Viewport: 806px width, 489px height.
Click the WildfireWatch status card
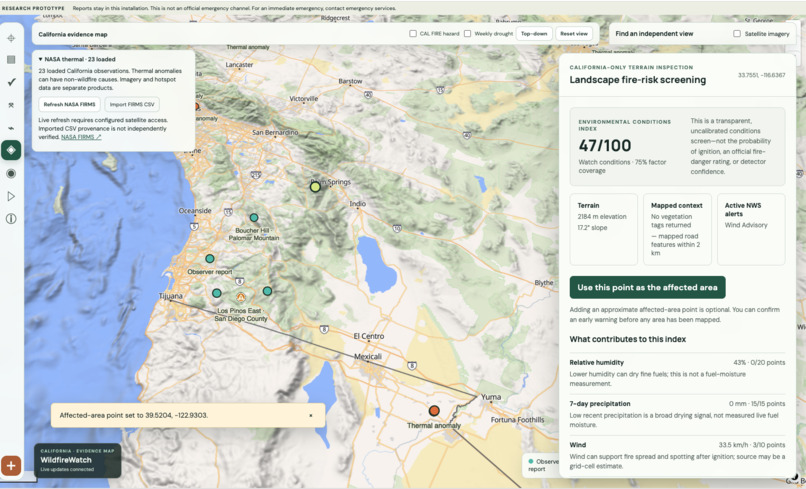(x=78, y=461)
